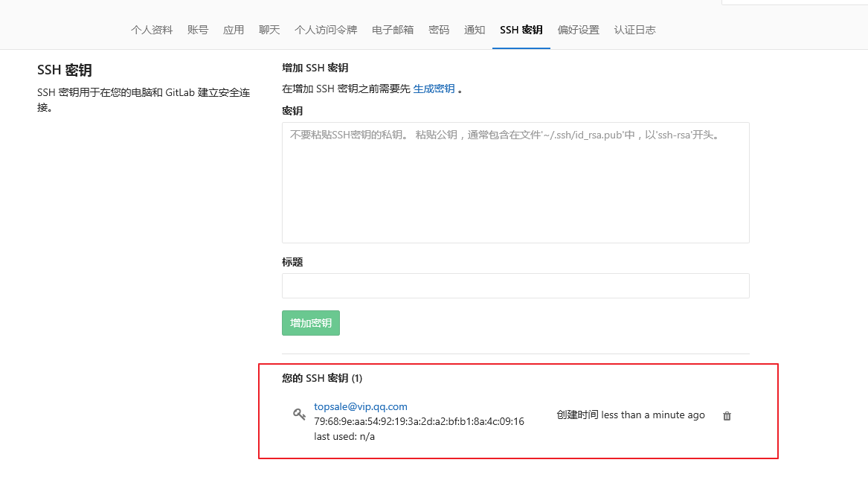Focus the 密钥 public key text area

515,182
